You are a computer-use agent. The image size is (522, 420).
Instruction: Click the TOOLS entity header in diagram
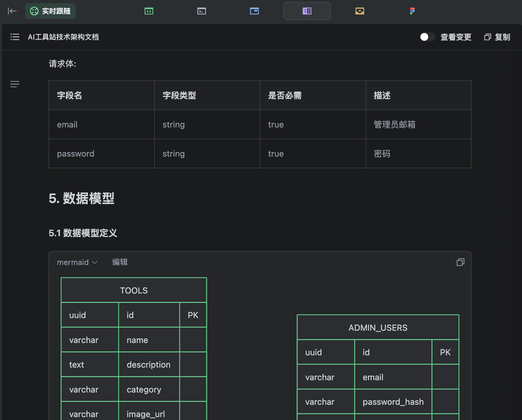134,290
